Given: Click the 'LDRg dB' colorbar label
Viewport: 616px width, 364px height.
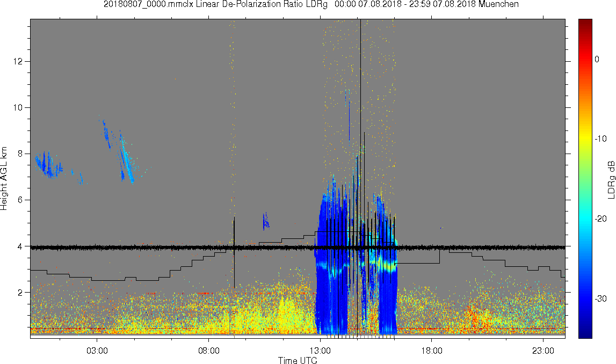Looking at the screenshot, I should [611, 180].
